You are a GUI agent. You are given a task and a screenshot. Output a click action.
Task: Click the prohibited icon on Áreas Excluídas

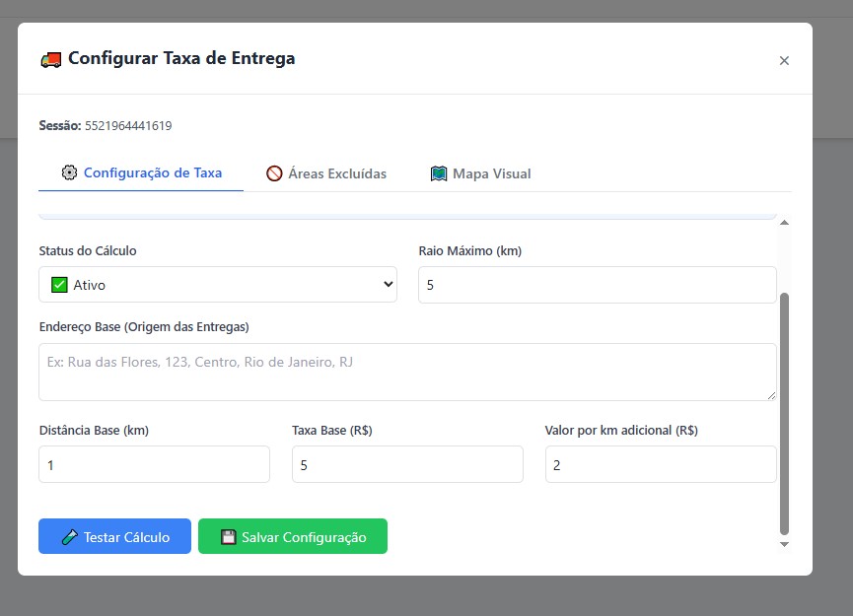coord(274,173)
